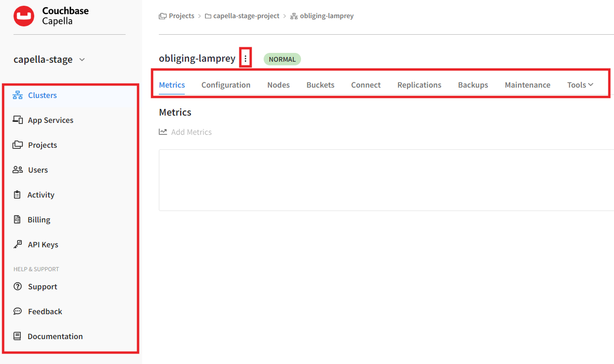Click the Documentation book icon
Image resolution: width=614 pixels, height=364 pixels.
(x=17, y=336)
